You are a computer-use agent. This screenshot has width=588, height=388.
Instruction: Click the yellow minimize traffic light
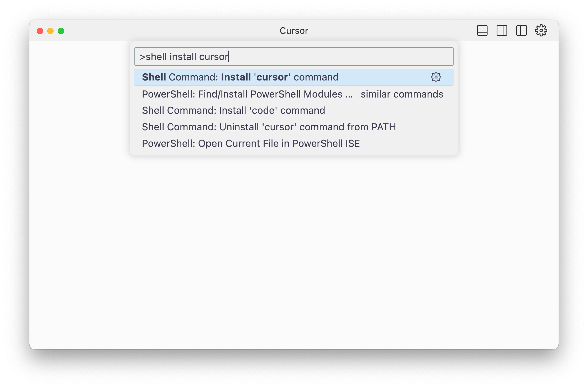(x=50, y=31)
